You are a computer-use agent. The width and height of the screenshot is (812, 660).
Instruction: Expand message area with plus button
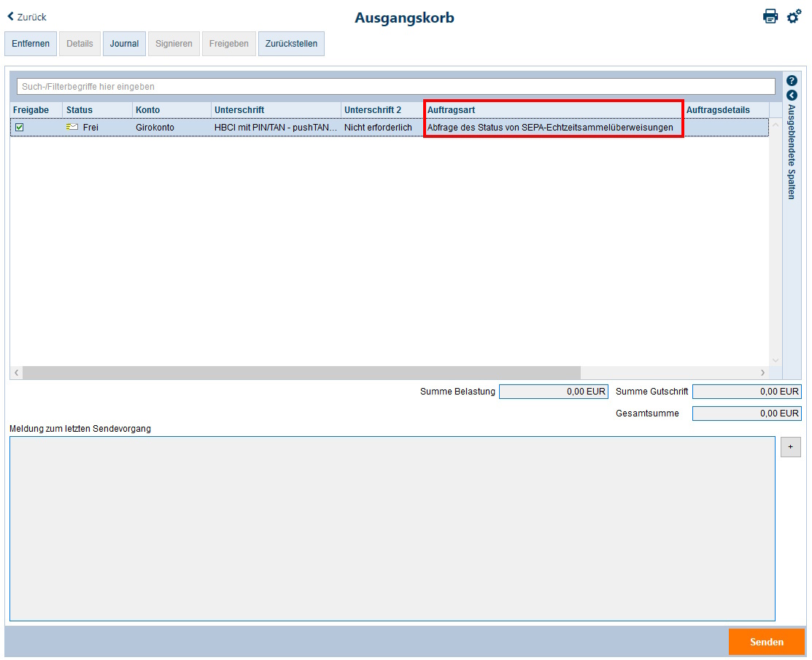[x=790, y=446]
